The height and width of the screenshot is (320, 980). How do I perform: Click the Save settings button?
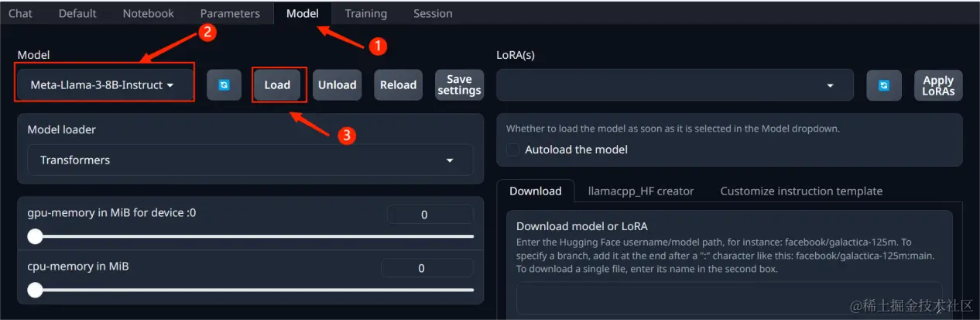459,85
